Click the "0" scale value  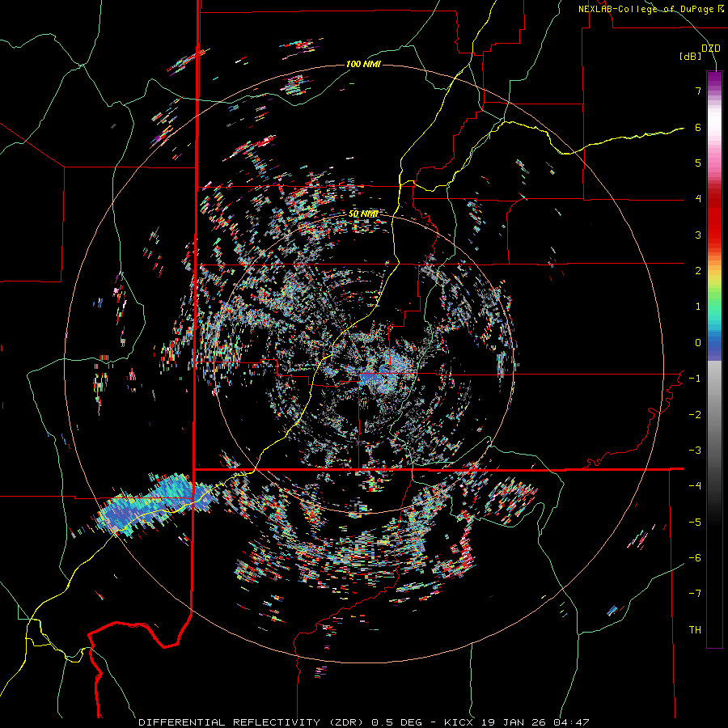pos(698,343)
